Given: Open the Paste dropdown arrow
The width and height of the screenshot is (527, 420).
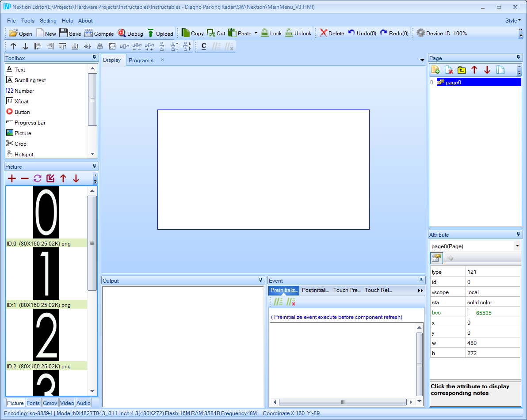Looking at the screenshot, I should click(x=256, y=33).
